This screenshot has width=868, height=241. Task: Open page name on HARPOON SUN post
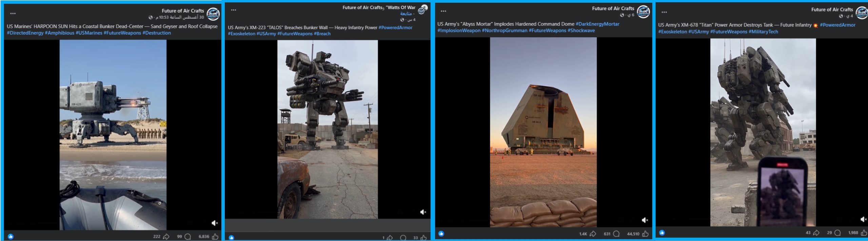pyautogui.click(x=183, y=11)
